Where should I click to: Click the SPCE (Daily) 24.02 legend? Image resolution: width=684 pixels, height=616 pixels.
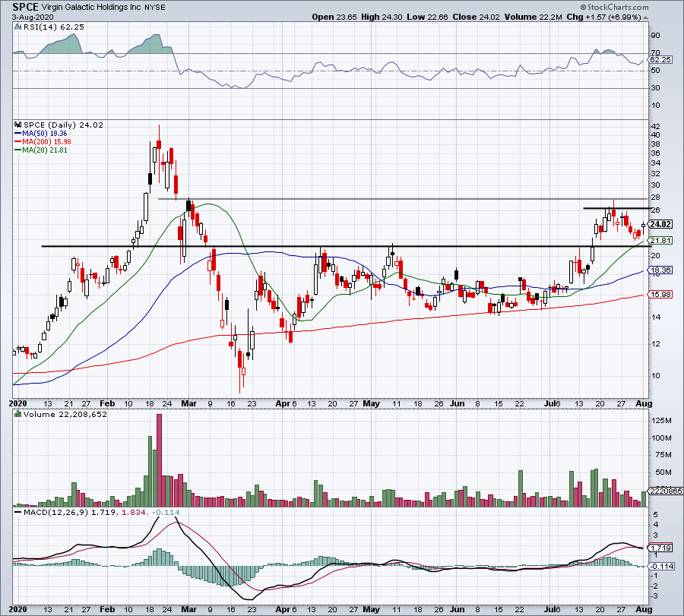click(x=63, y=125)
